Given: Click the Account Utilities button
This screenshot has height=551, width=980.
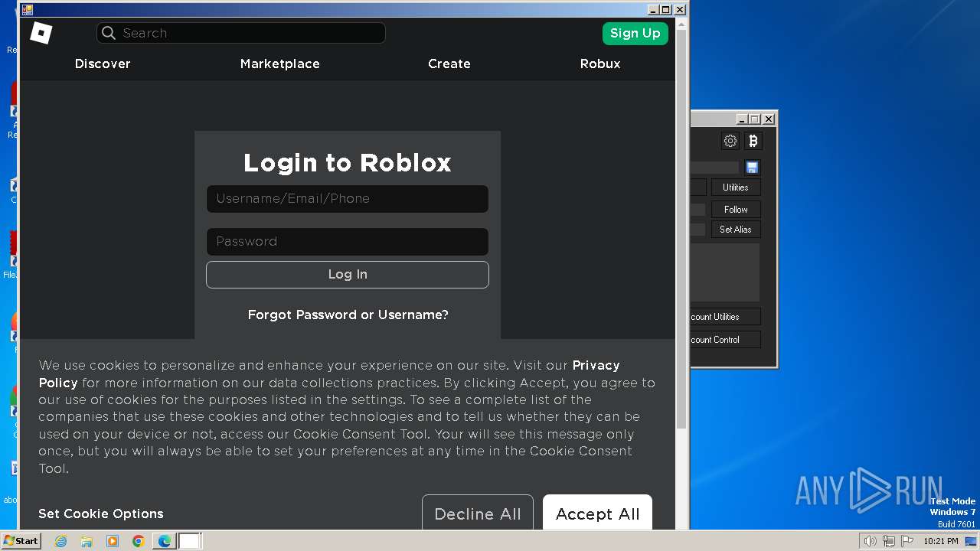Looking at the screenshot, I should coord(726,317).
